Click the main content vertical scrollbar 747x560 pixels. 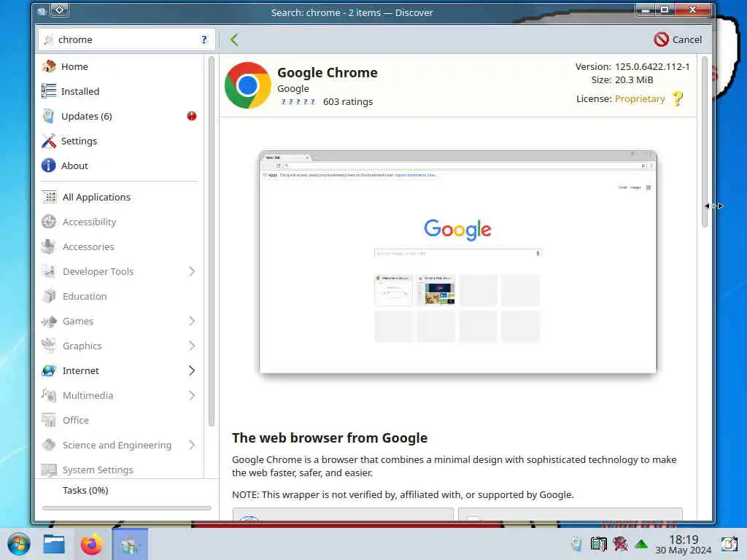tap(705, 142)
